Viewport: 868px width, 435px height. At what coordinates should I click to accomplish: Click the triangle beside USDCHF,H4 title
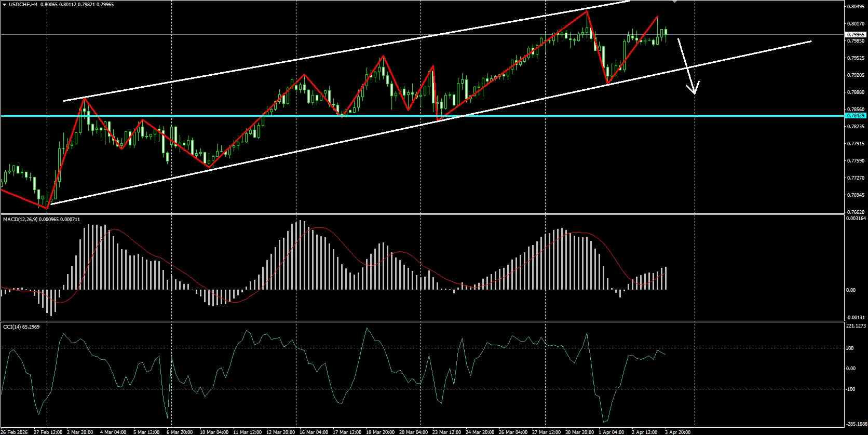click(5, 4)
